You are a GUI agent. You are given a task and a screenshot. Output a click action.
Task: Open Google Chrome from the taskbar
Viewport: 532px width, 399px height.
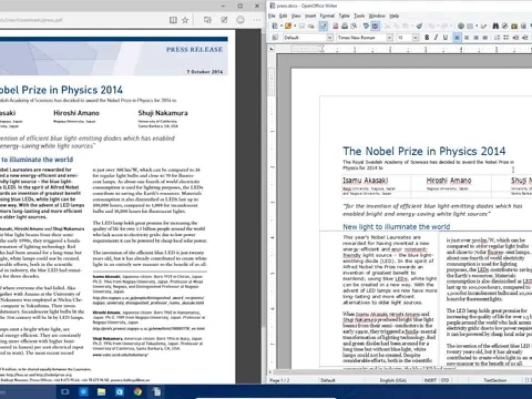tap(138, 392)
